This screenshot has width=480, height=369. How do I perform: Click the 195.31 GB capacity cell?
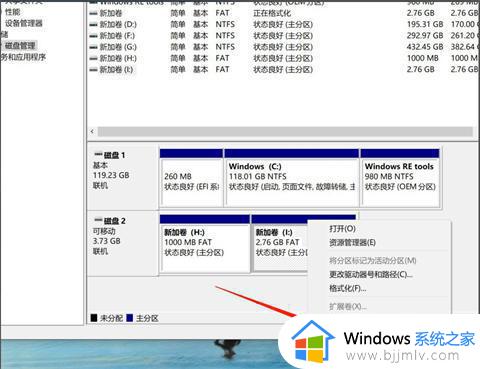point(425,24)
